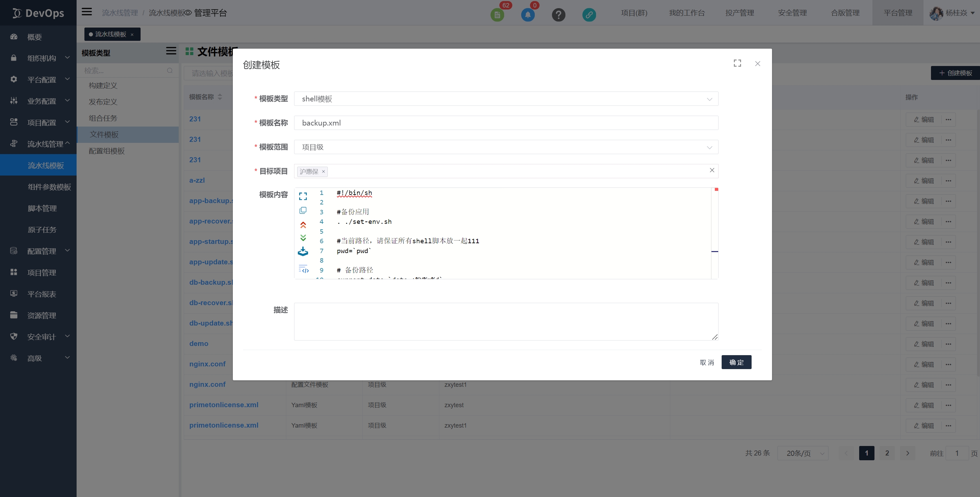The height and width of the screenshot is (497, 980).
Task: Click the green document badge icon
Action: (497, 15)
